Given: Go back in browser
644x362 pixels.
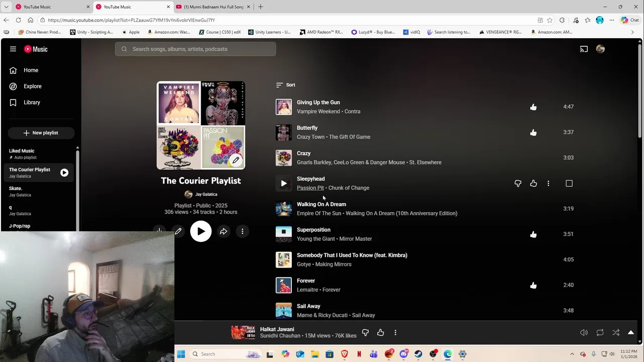Looking at the screenshot, I should (x=6, y=20).
